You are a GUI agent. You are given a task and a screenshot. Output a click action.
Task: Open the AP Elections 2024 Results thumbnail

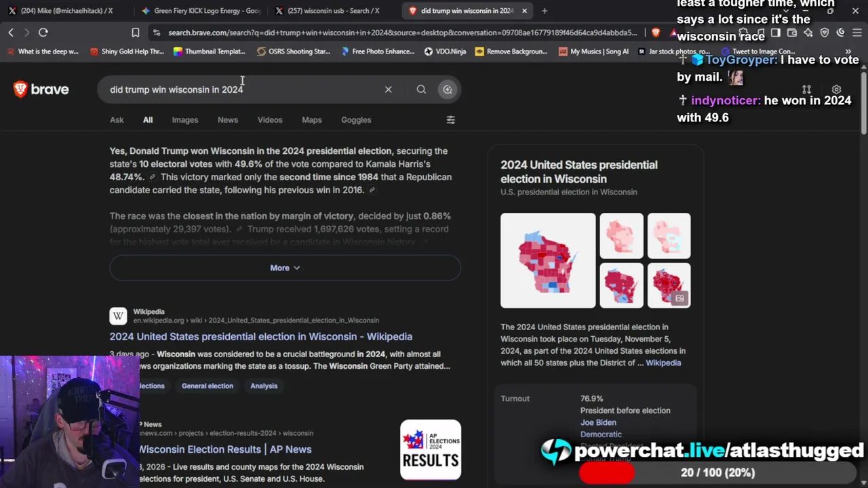tap(431, 450)
